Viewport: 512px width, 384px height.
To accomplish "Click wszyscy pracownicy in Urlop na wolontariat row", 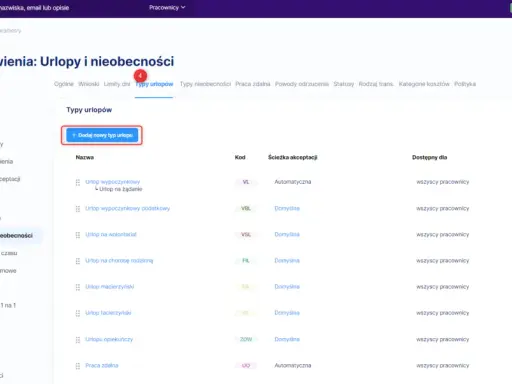I will [443, 234].
